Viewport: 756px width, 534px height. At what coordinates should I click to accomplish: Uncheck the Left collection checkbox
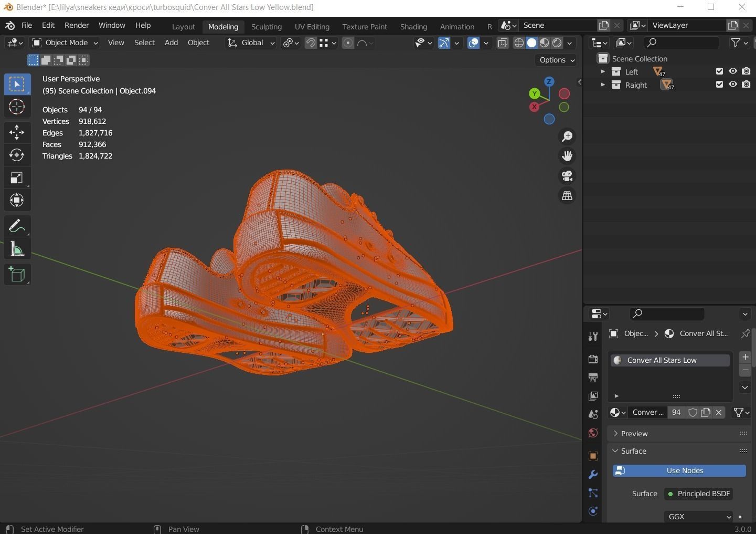pos(719,71)
